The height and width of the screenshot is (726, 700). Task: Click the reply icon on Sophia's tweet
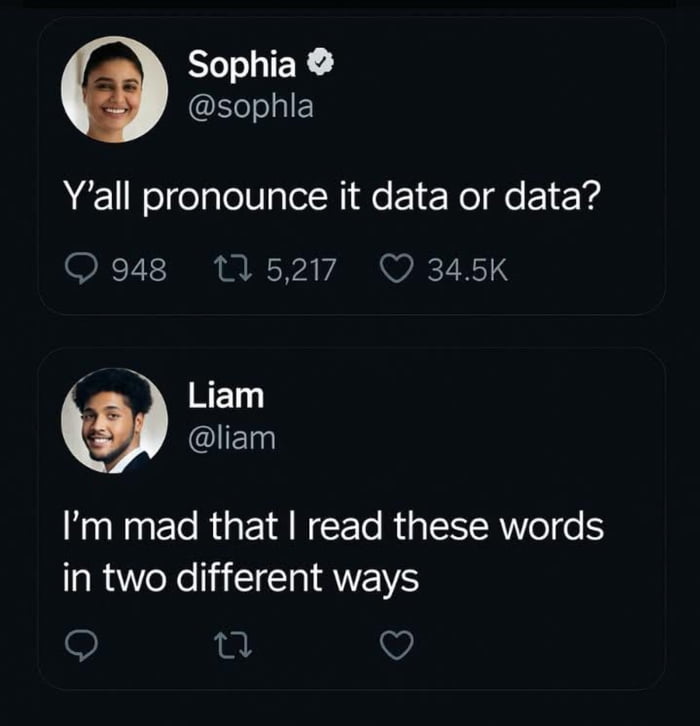click(x=80, y=268)
